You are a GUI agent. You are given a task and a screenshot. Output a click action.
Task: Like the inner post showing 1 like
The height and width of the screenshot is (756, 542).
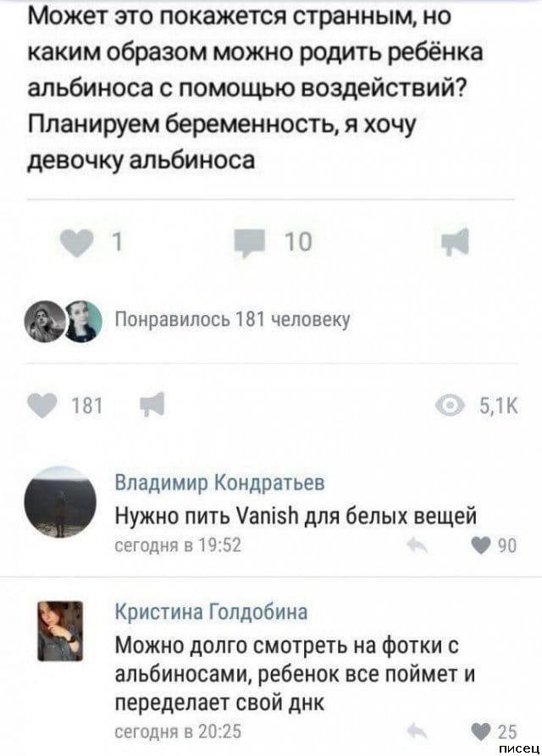(x=77, y=241)
